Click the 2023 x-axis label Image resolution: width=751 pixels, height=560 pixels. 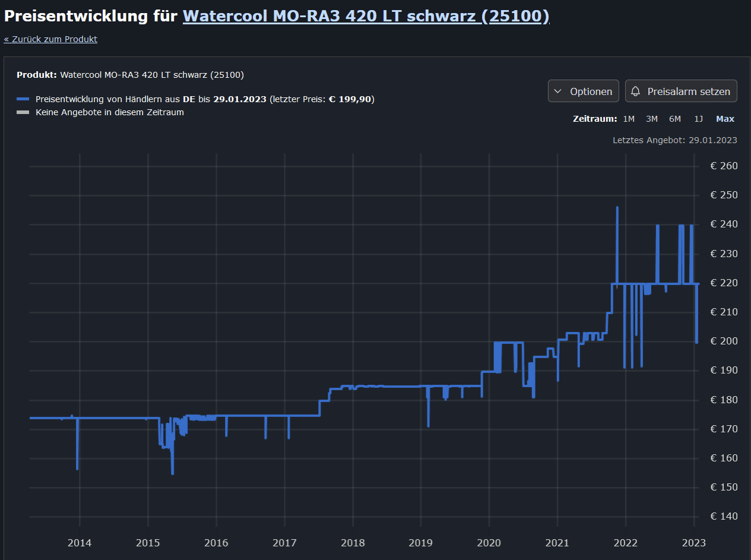click(x=694, y=543)
